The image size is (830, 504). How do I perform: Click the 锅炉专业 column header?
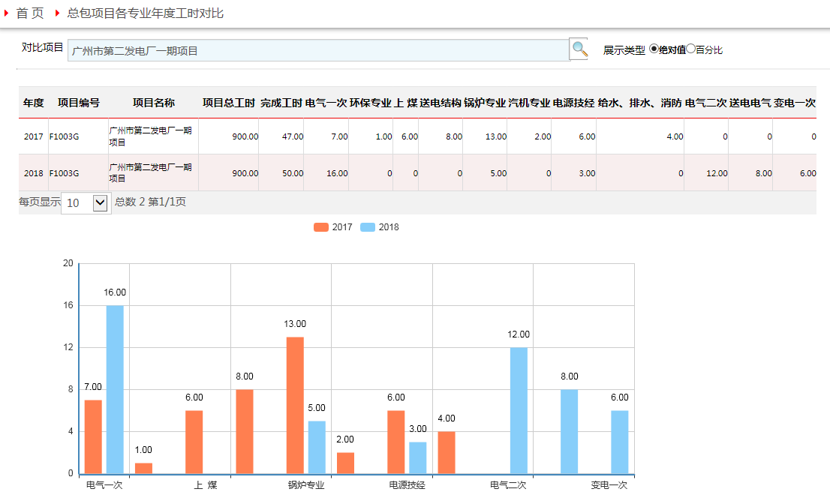click(x=485, y=103)
